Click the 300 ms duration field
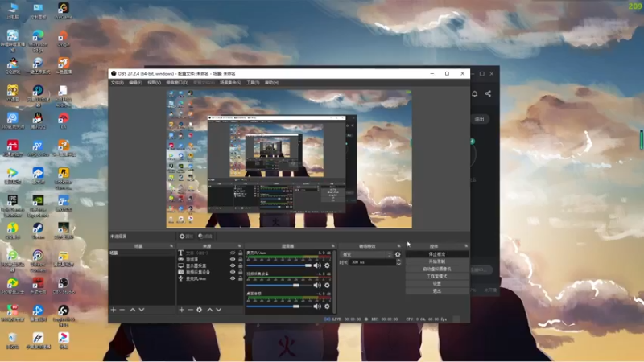 pyautogui.click(x=372, y=262)
